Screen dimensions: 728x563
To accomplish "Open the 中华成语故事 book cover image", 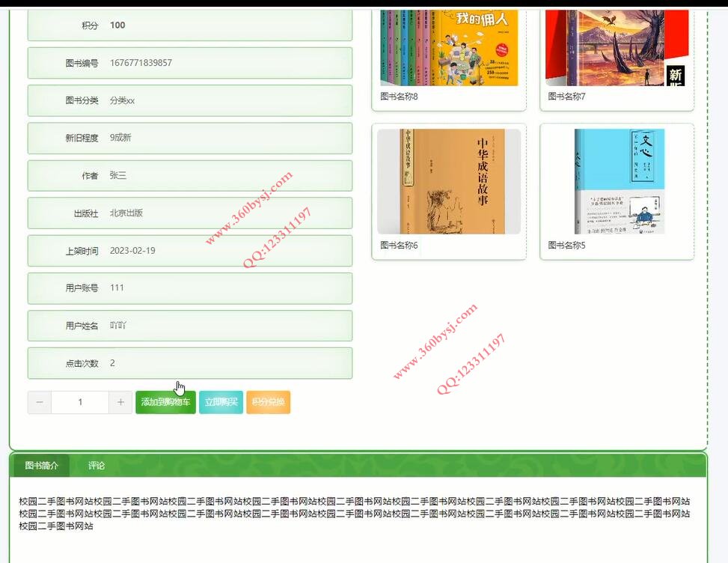I will [x=449, y=182].
